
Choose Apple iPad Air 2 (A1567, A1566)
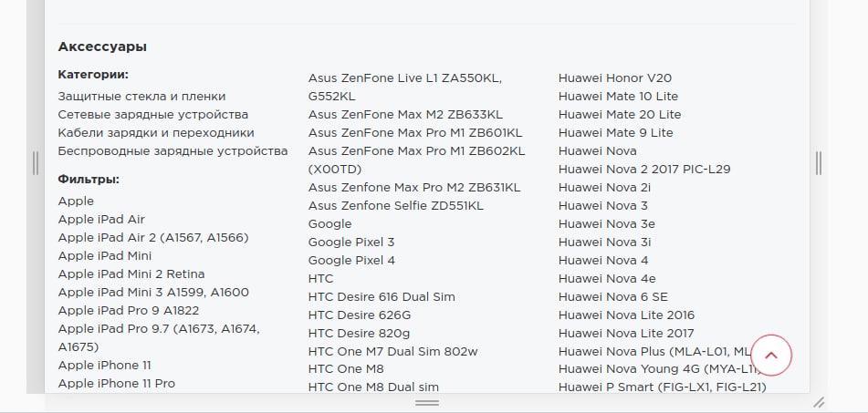pyautogui.click(x=153, y=238)
